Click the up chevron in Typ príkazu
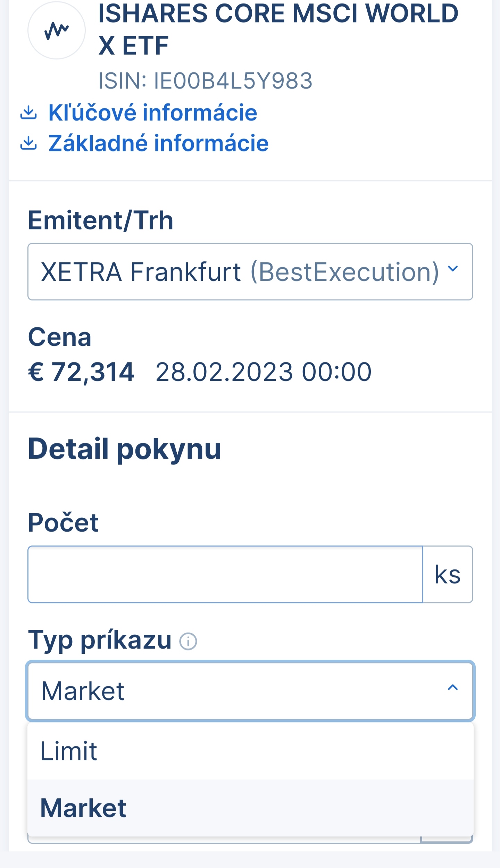This screenshot has width=500, height=868. [x=453, y=687]
